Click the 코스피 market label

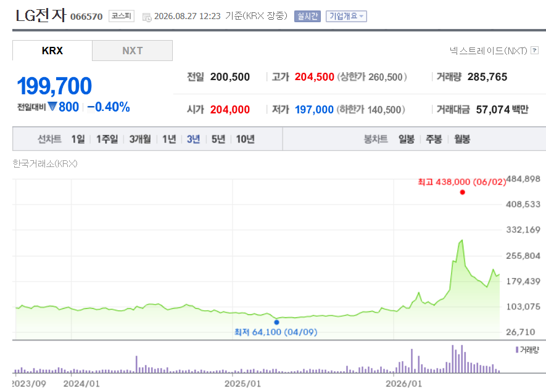tap(121, 16)
